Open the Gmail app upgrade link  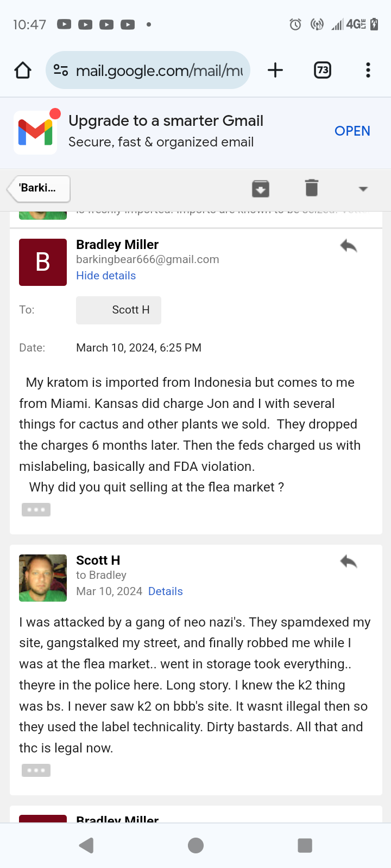pos(352,131)
